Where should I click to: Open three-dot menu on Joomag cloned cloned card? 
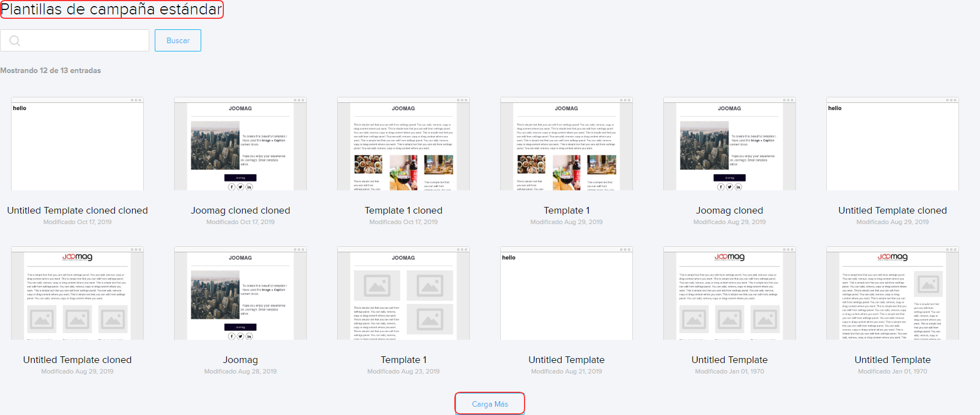[299, 100]
